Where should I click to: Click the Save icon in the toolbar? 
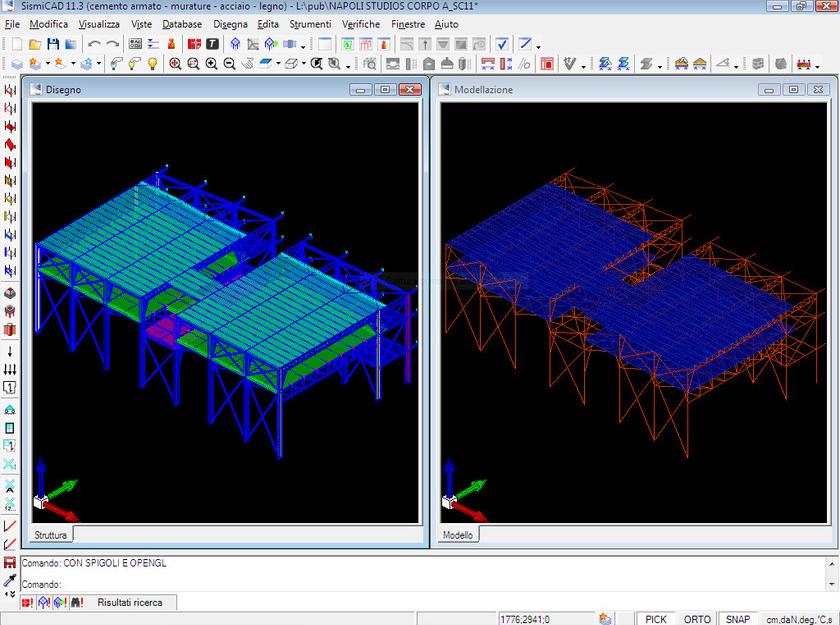(x=53, y=44)
